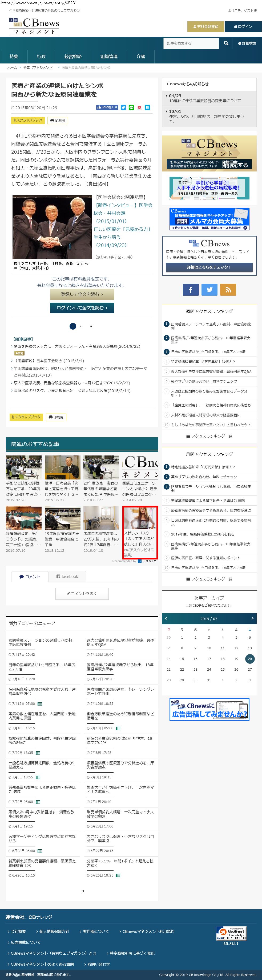Image resolution: width=262 pixels, height=980 pixels.
Task: Open weekly ranking 1 訪問看護ステーション article
Action: coord(211,326)
